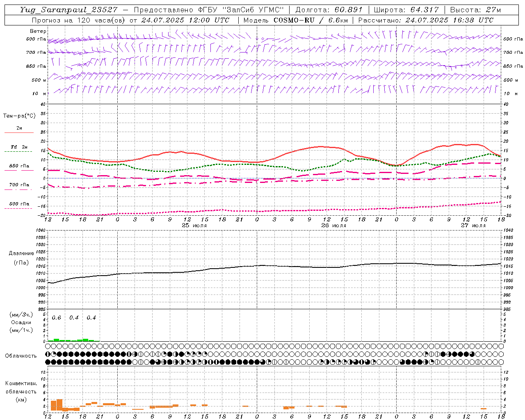The image size is (525, 420).
Task: Click the Давление label
Action: (21, 253)
